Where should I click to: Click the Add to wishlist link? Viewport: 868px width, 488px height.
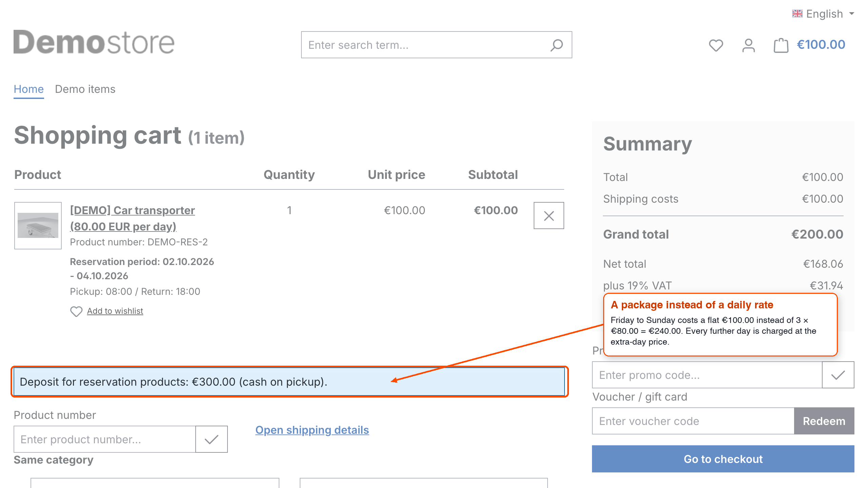115,311
